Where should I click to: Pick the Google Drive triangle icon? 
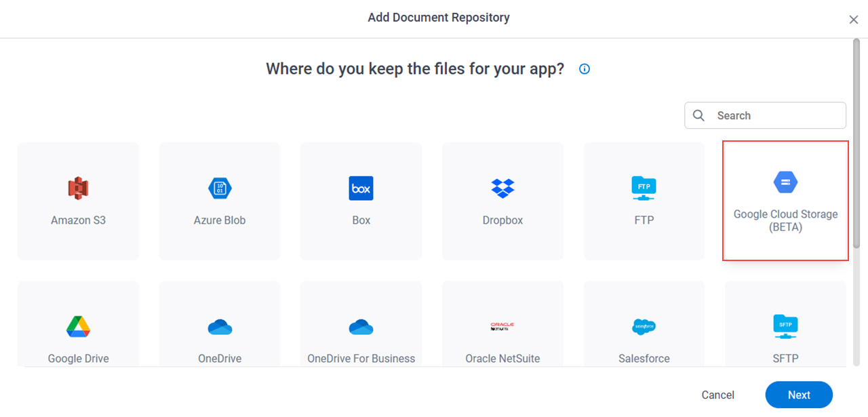(79, 327)
